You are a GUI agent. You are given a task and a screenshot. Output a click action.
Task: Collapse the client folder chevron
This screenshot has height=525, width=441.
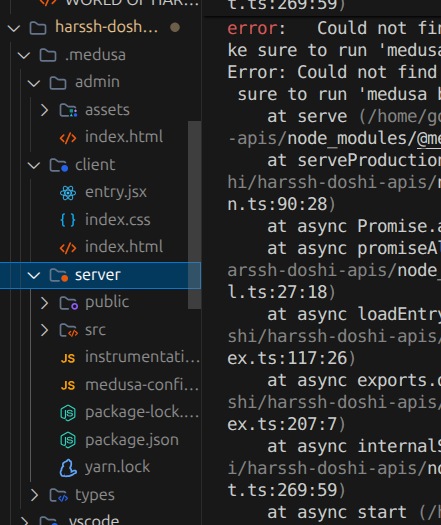[x=34, y=165]
